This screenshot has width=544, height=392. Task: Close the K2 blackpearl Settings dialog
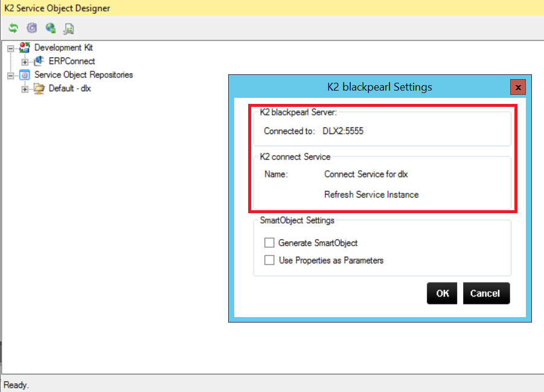tap(518, 87)
